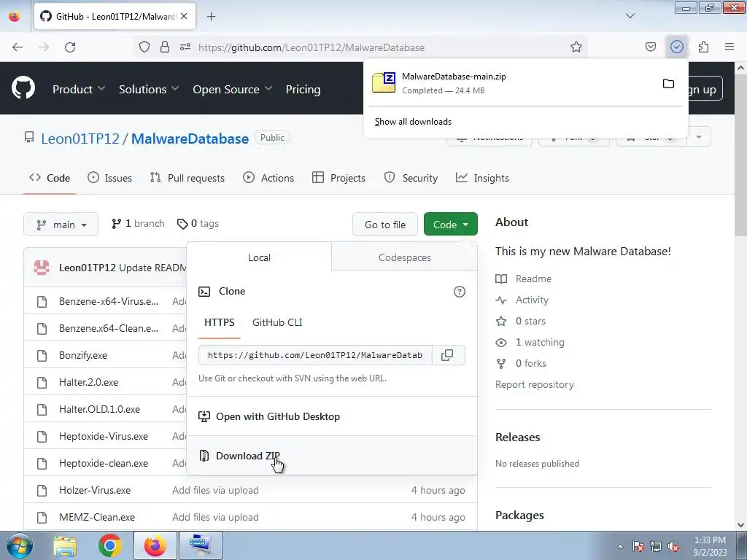Switch to the Pull requests tab
747x560 pixels.
coord(187,178)
